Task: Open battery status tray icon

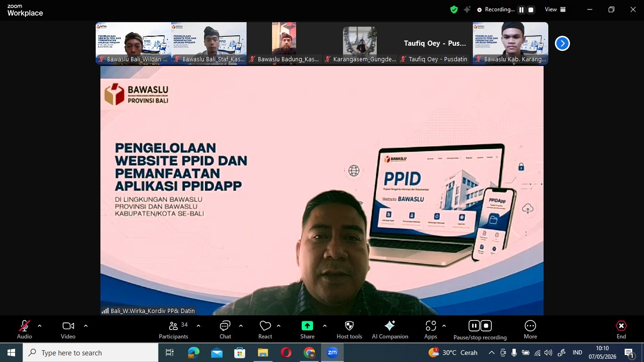Action: tap(525, 353)
